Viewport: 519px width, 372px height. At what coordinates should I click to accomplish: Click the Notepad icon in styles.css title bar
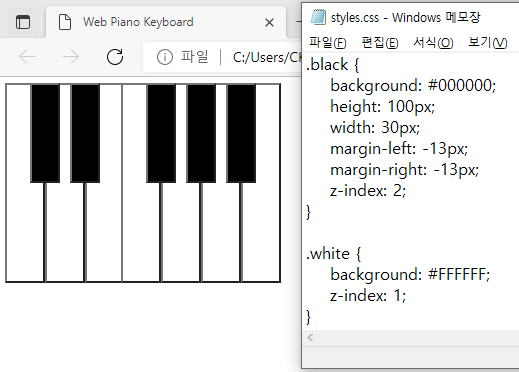pyautogui.click(x=318, y=17)
